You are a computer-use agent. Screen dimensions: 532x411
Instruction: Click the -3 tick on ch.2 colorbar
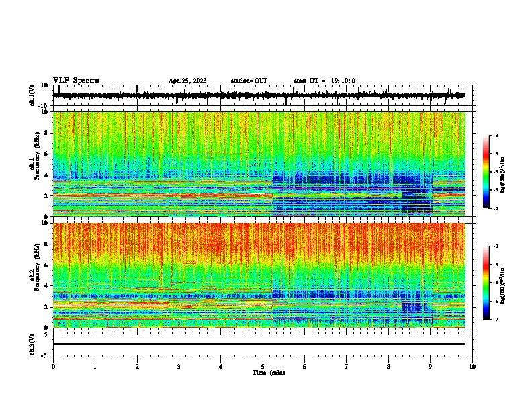(x=496, y=246)
